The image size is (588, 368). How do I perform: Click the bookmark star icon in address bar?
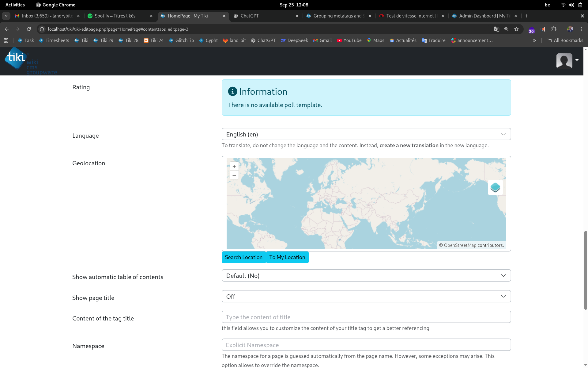tap(516, 29)
